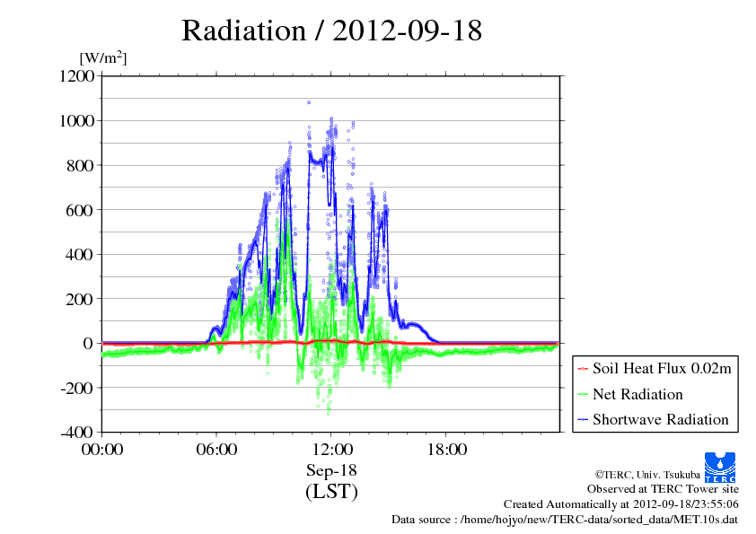Click the green Net Radiation legend marker
The width and height of the screenshot is (756, 534).
point(583,395)
